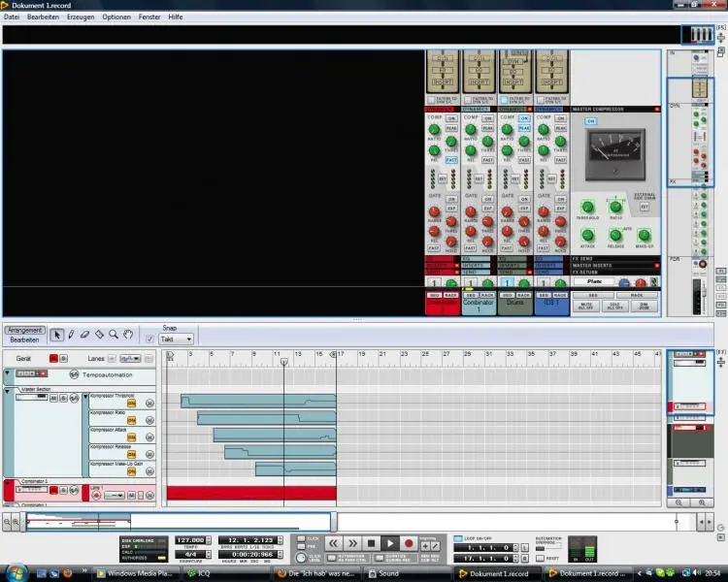Screen dimensions: 728x582
Task: Turn off the Master Compressor ON switch
Action: pos(589,121)
